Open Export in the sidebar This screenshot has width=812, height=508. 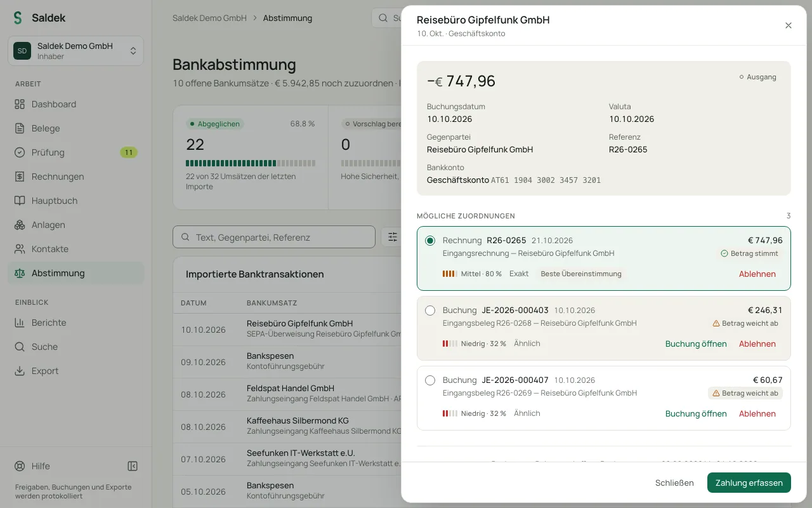pos(75,371)
